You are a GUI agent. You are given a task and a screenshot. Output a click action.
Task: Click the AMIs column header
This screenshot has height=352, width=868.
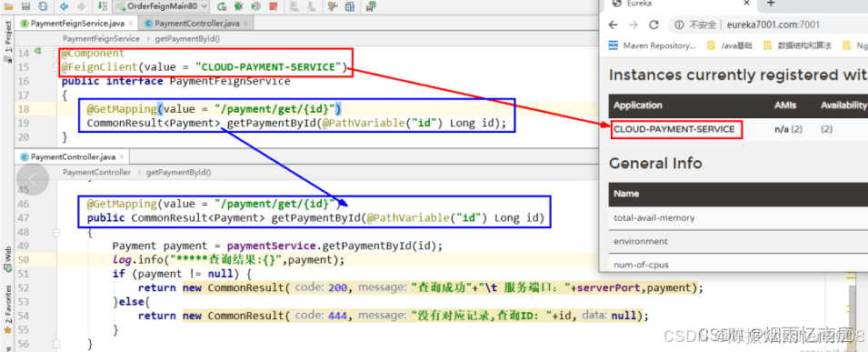(784, 106)
